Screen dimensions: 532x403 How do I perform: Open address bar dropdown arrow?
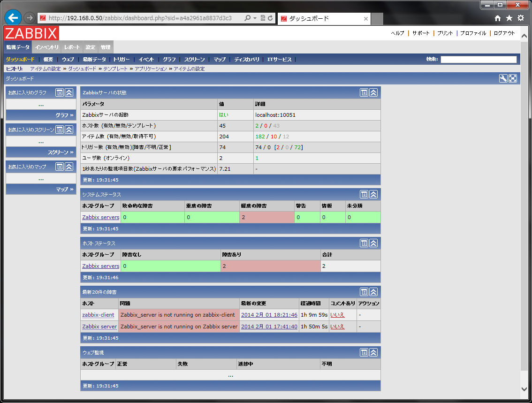(x=255, y=18)
